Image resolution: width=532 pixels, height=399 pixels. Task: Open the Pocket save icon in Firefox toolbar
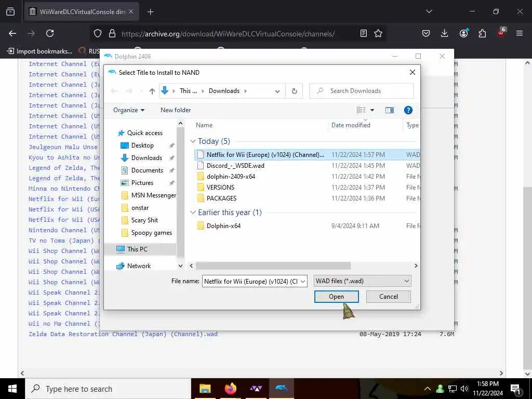tap(426, 33)
